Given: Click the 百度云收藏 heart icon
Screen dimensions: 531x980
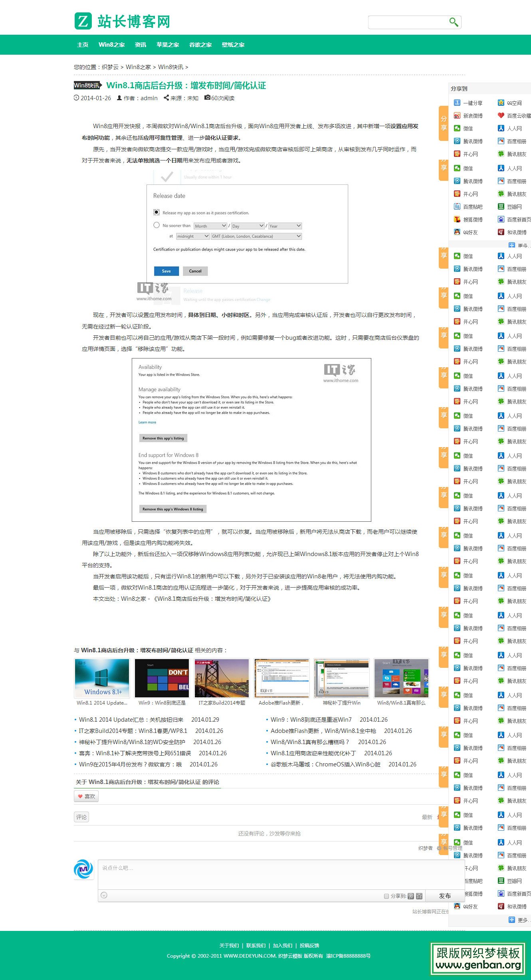Looking at the screenshot, I should [x=501, y=116].
